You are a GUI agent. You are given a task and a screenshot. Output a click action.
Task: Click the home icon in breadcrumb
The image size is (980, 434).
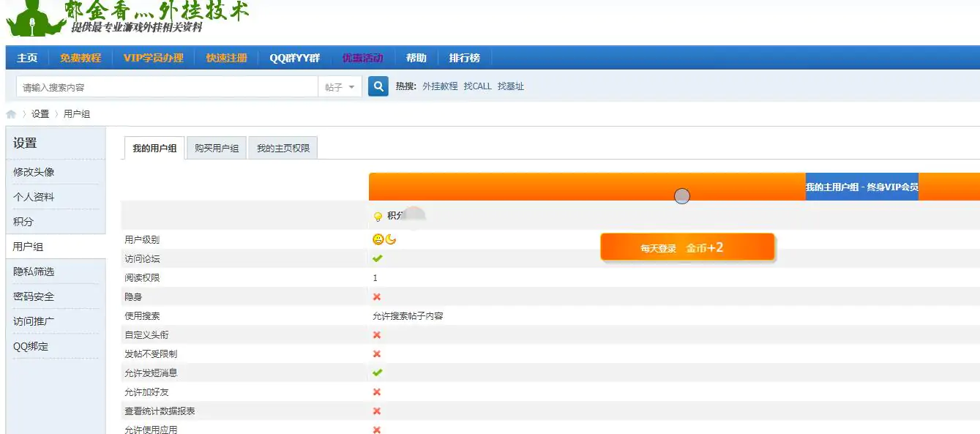(11, 114)
